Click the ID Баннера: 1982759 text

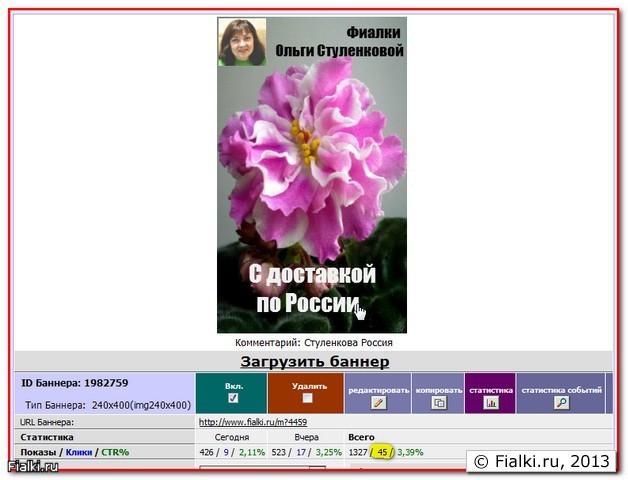pyautogui.click(x=74, y=383)
